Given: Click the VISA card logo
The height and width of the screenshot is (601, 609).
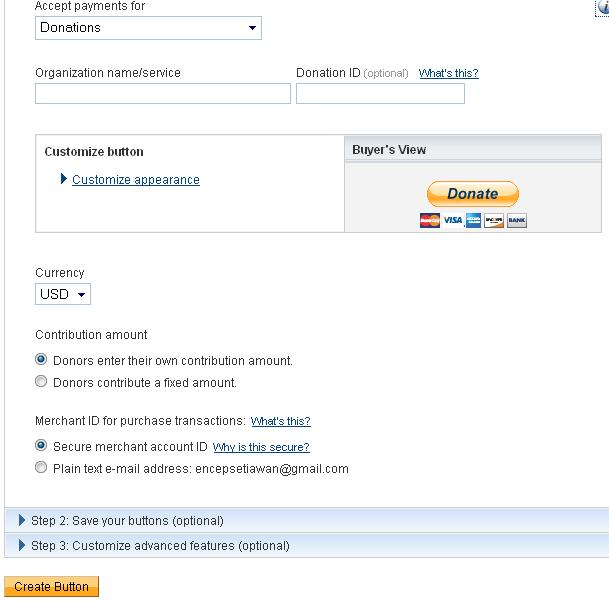Looking at the screenshot, I should tap(453, 220).
